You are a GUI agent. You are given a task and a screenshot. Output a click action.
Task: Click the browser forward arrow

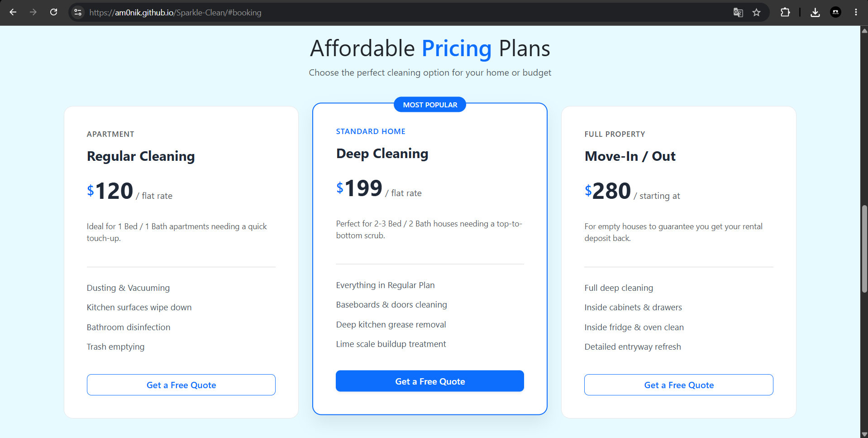click(33, 12)
